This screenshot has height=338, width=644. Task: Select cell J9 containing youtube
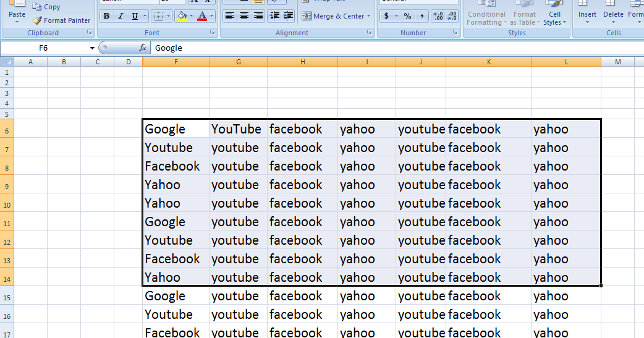click(x=420, y=184)
